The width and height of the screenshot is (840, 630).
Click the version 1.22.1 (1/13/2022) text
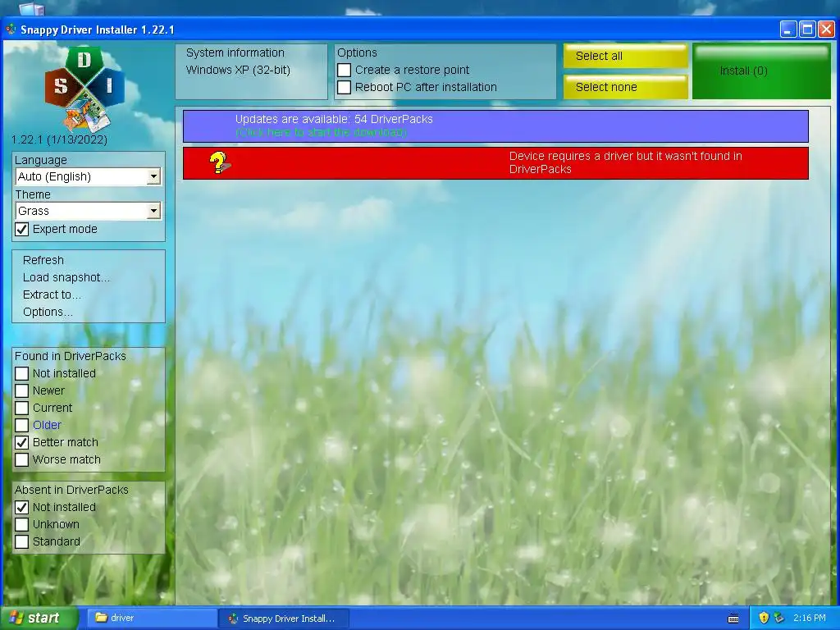tap(59, 139)
